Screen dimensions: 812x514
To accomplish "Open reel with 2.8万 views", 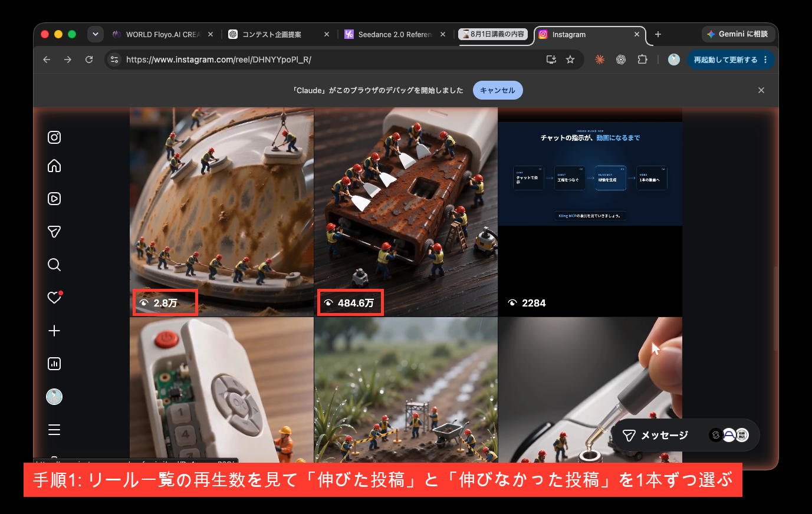I will coord(222,212).
